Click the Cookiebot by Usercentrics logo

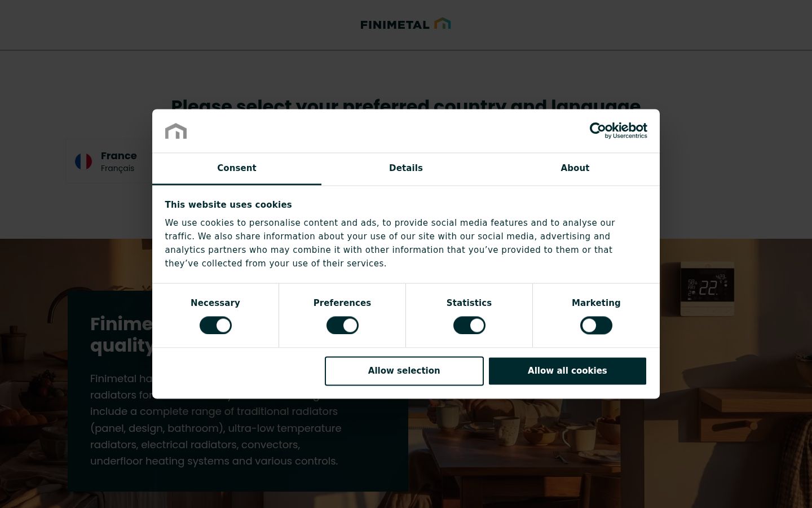click(618, 130)
